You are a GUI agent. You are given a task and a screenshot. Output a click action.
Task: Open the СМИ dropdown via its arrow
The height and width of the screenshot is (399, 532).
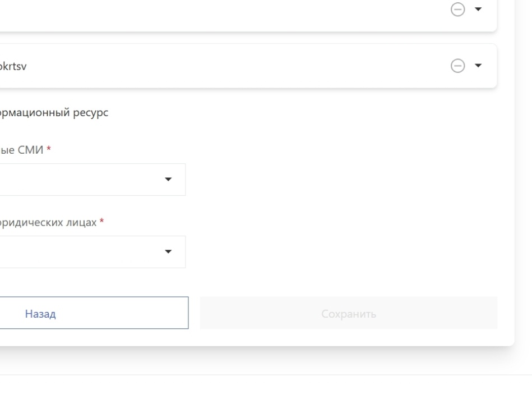168,180
